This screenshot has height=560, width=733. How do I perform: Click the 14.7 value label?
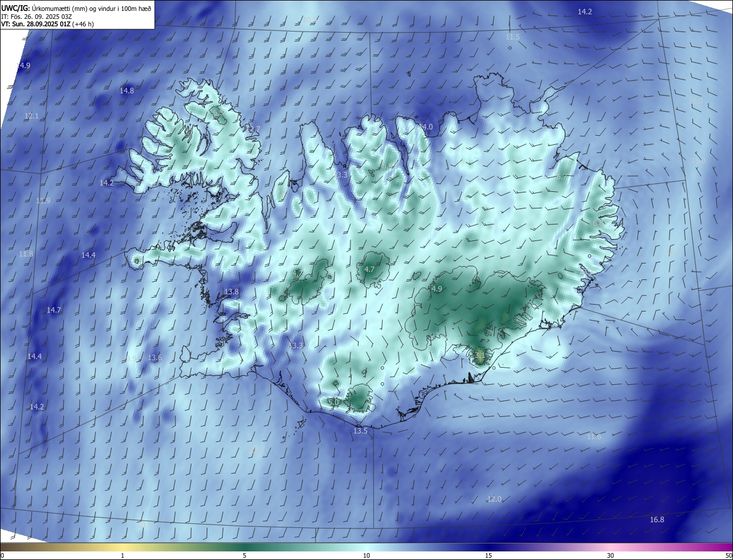54,310
